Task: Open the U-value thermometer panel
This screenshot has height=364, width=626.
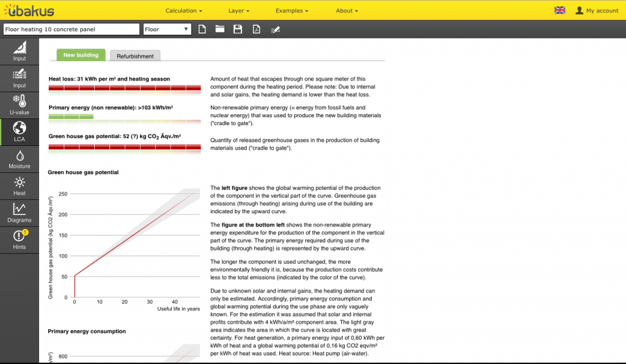Action: pyautogui.click(x=20, y=105)
